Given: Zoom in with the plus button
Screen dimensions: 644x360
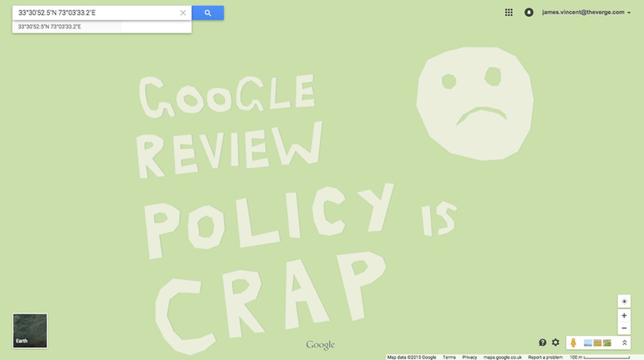Looking at the screenshot, I should pyautogui.click(x=624, y=316).
